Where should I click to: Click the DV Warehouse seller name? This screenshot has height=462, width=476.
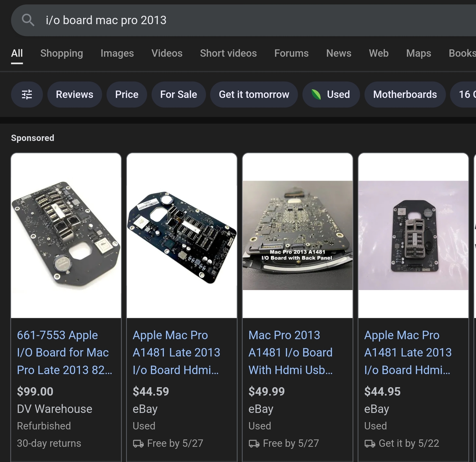55,409
